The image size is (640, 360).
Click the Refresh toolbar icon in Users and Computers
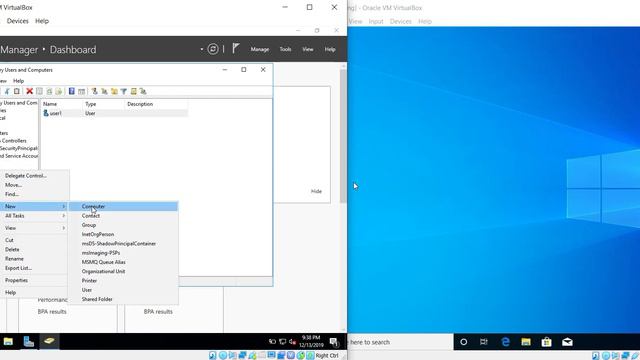[49, 91]
